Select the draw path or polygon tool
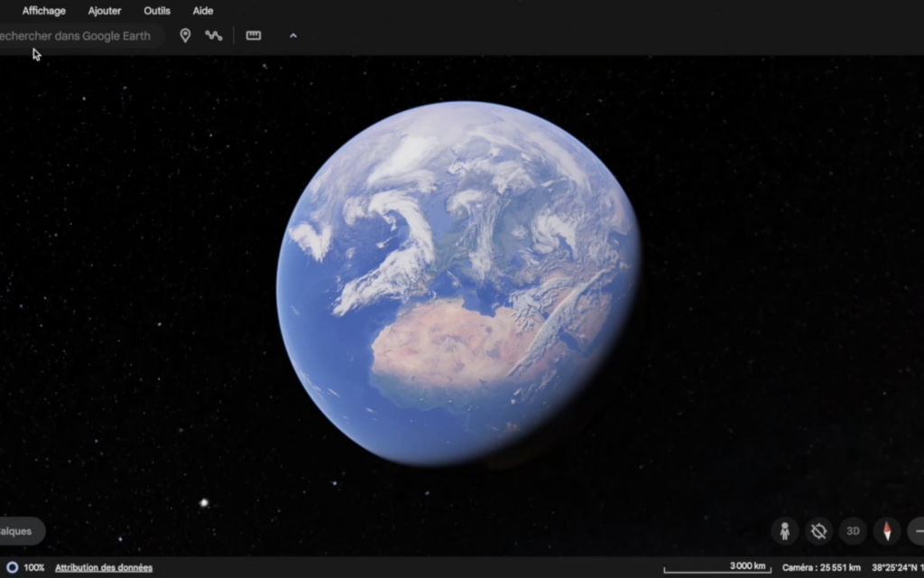Screen dimensions: 924x578 click(213, 35)
